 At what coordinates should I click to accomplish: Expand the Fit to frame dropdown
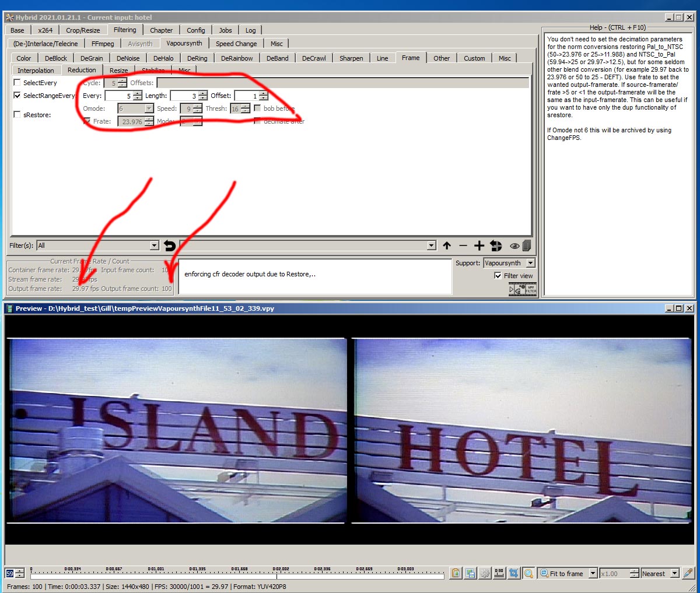(x=593, y=573)
